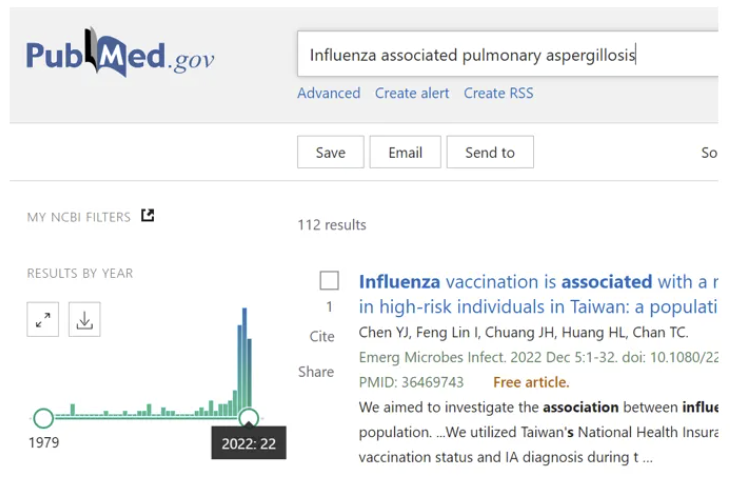Click the 2022 end handle on year slider

tap(249, 418)
